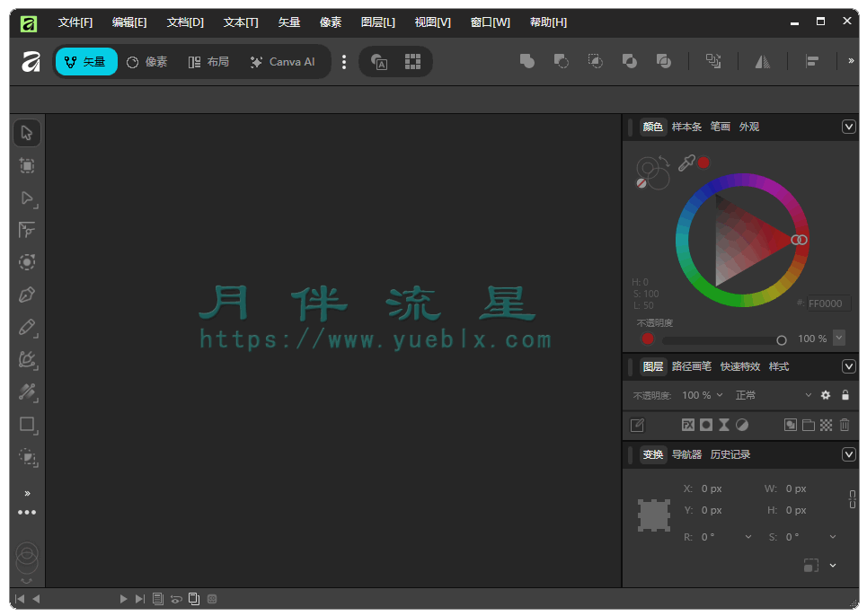This screenshot has width=867, height=616.
Task: Apply the Divide boolean operation
Action: coord(664,61)
